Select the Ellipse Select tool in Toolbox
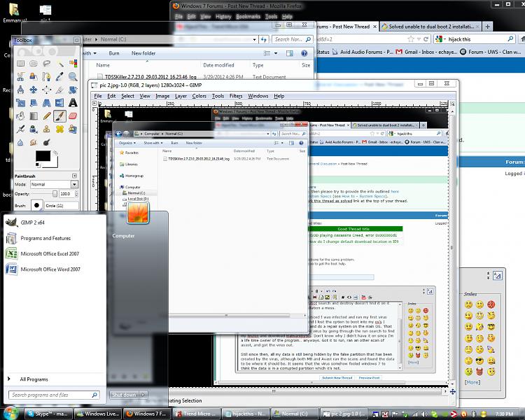 34,63
